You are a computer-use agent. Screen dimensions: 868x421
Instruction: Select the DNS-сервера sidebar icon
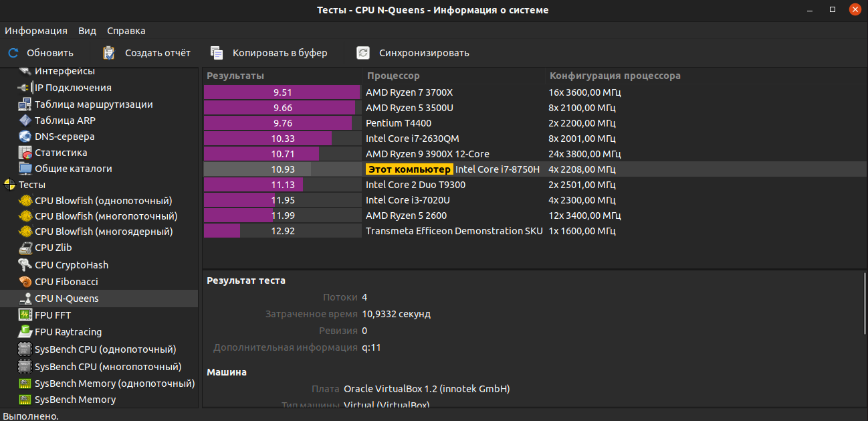pyautogui.click(x=25, y=137)
